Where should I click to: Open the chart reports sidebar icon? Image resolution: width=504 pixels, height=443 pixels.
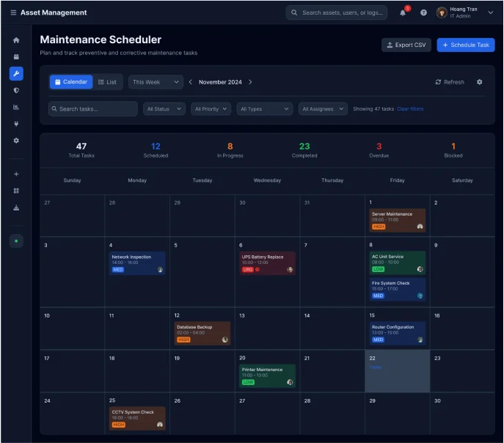(16, 107)
